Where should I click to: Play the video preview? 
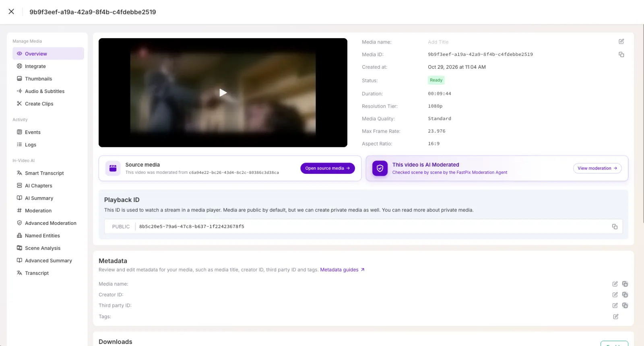(223, 93)
